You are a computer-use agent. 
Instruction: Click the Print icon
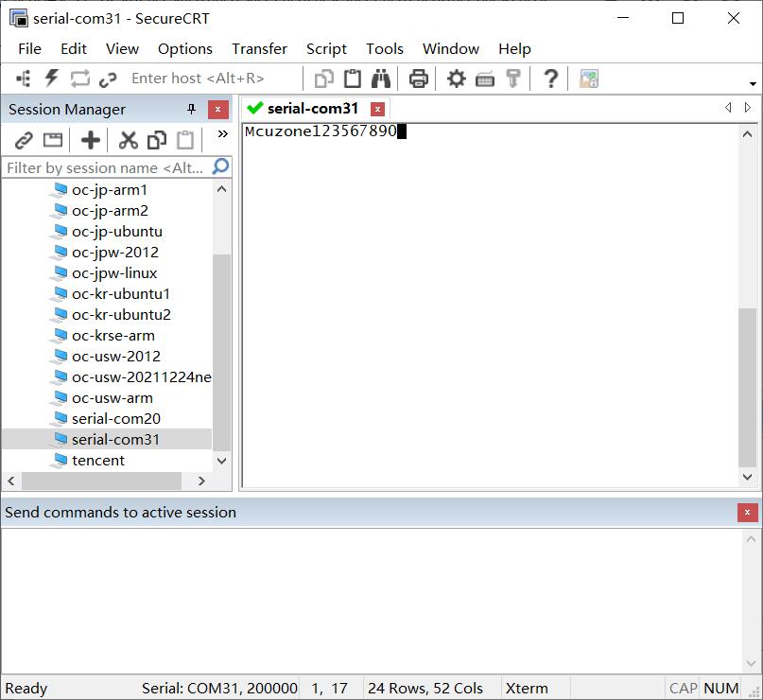click(x=418, y=79)
